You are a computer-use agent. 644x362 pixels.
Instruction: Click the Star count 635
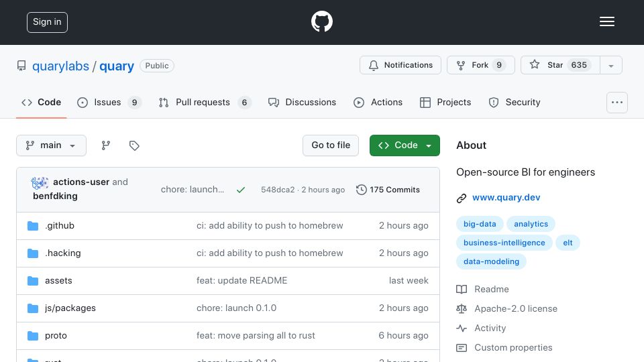tap(579, 65)
